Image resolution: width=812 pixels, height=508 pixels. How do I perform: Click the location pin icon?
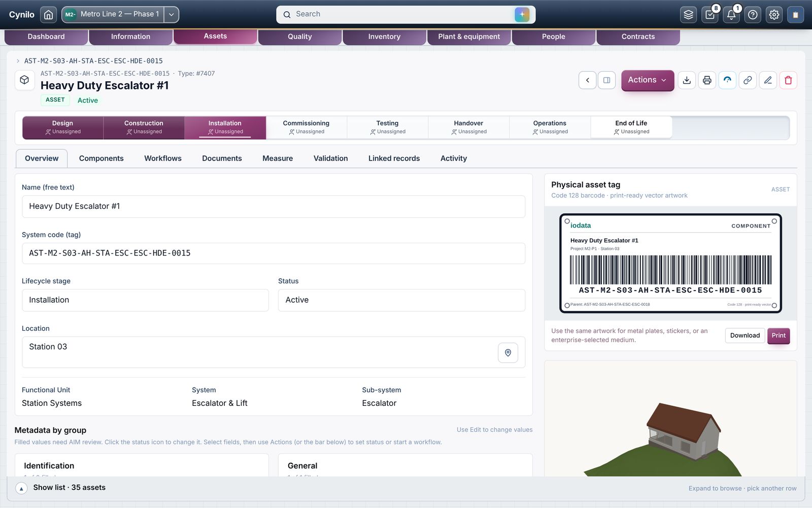click(x=508, y=353)
